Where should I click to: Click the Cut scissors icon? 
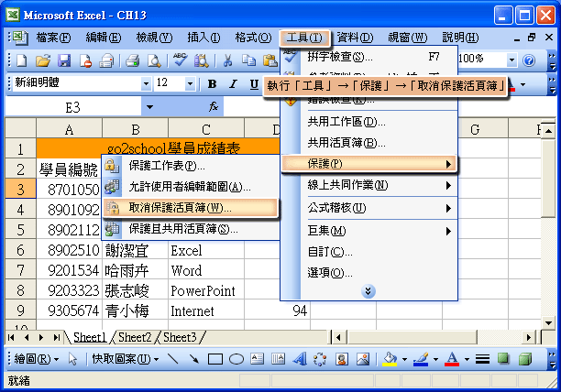point(226,60)
